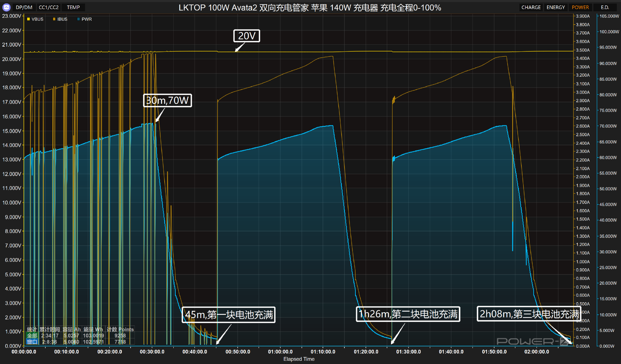The width and height of the screenshot is (621, 364).
Task: Switch to the CHARGE view
Action: tap(531, 7)
